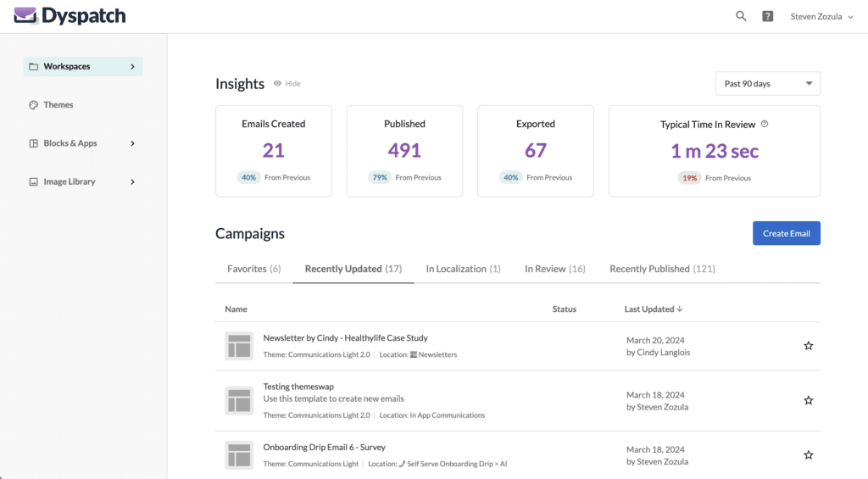Click the 40% badge under Exported
Viewport: 868px width, 479px height.
[510, 178]
